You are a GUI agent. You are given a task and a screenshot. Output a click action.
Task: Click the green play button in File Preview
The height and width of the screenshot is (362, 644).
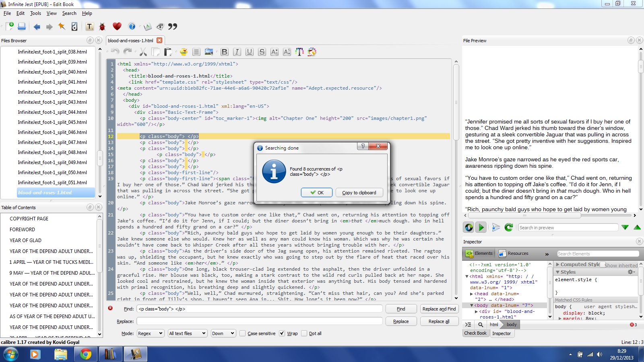(x=481, y=228)
